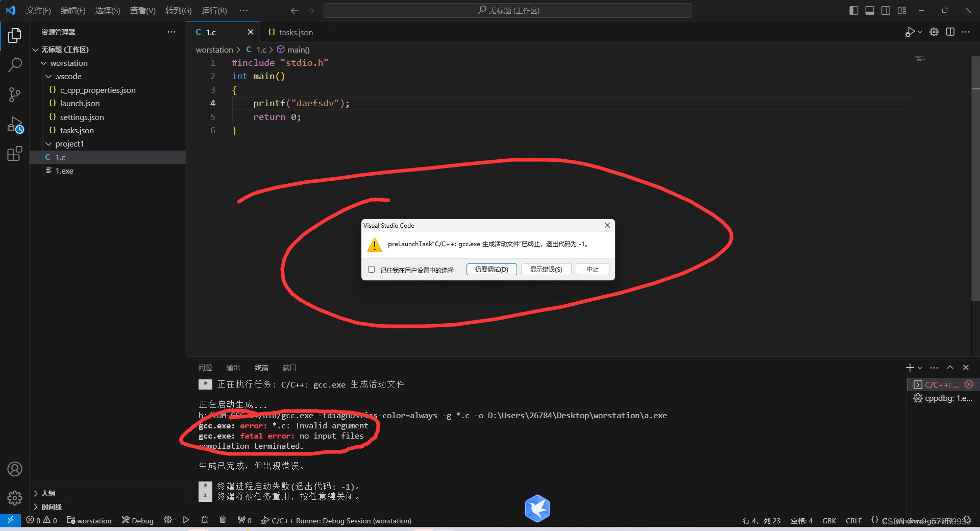Collapse the worstation folder in Explorer
This screenshot has width=980, height=531.
coord(43,63)
